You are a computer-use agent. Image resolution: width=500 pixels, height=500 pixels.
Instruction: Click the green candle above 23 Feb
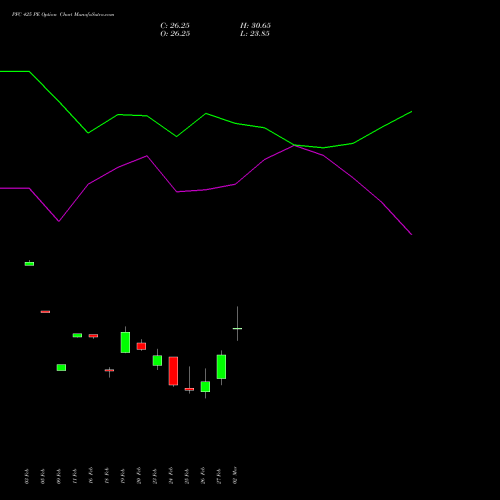(x=157, y=360)
